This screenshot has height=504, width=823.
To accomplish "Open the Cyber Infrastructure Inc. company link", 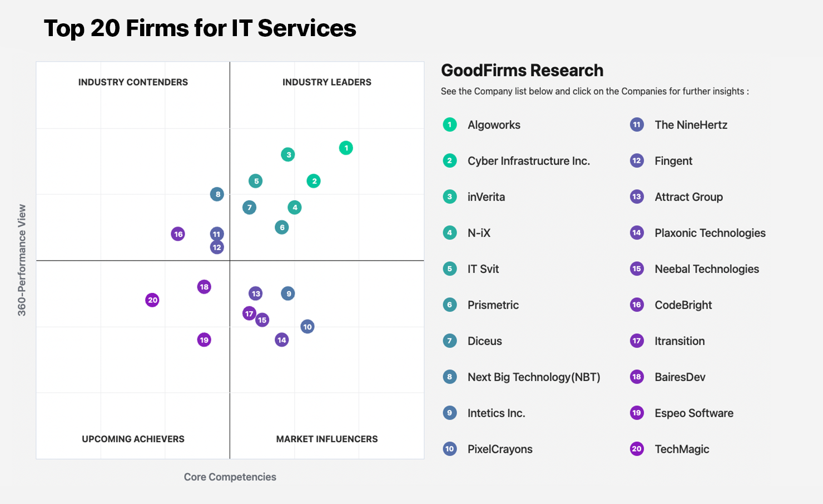I will [528, 161].
